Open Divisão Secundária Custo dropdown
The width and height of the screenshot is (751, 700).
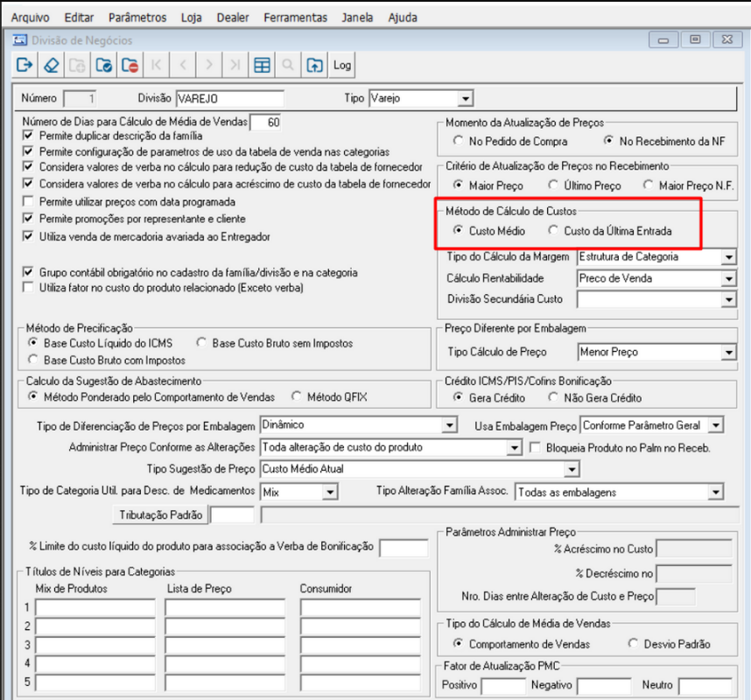pos(728,300)
